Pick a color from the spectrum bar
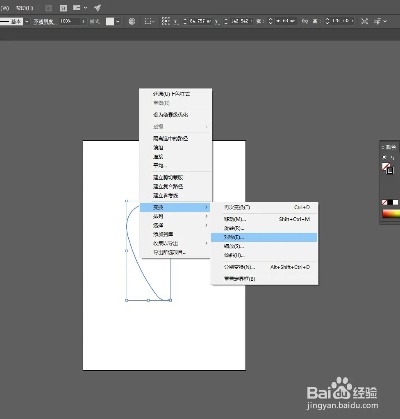The width and height of the screenshot is (400, 419). (x=391, y=214)
